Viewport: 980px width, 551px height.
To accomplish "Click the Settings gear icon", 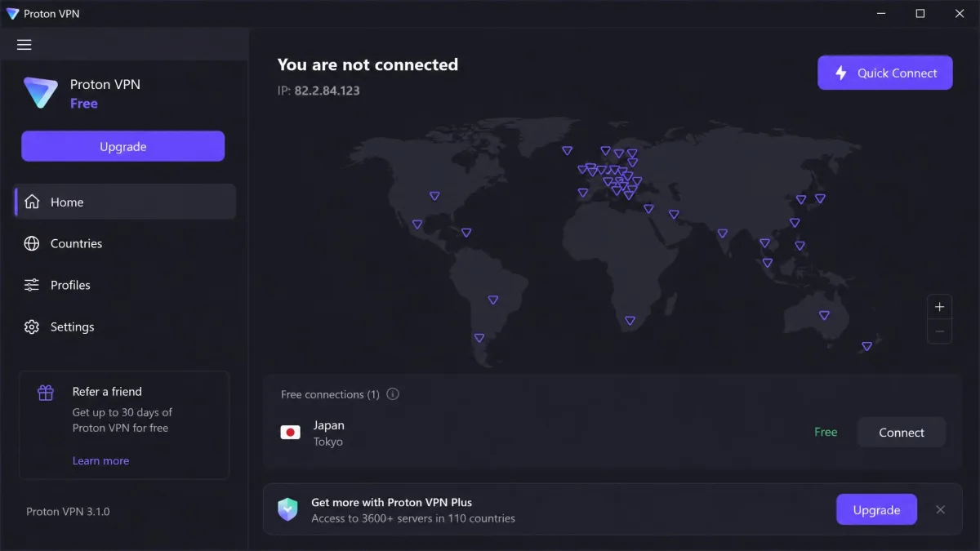I will click(x=32, y=327).
